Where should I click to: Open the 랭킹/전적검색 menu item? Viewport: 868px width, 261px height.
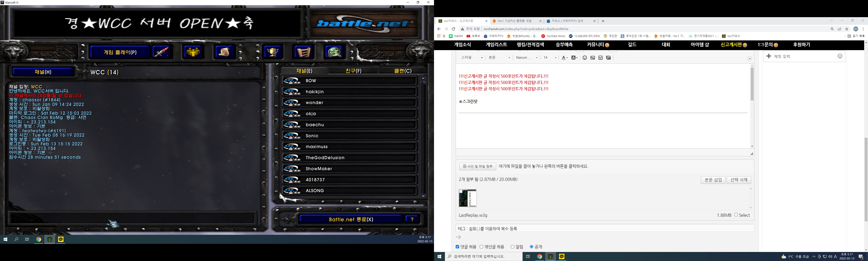[530, 45]
